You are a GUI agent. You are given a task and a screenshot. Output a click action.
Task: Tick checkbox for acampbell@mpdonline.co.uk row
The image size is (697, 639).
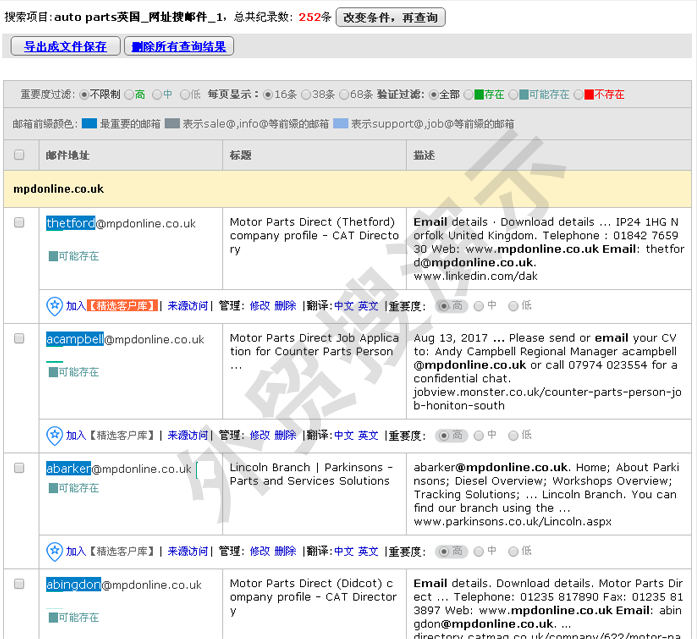[19, 339]
